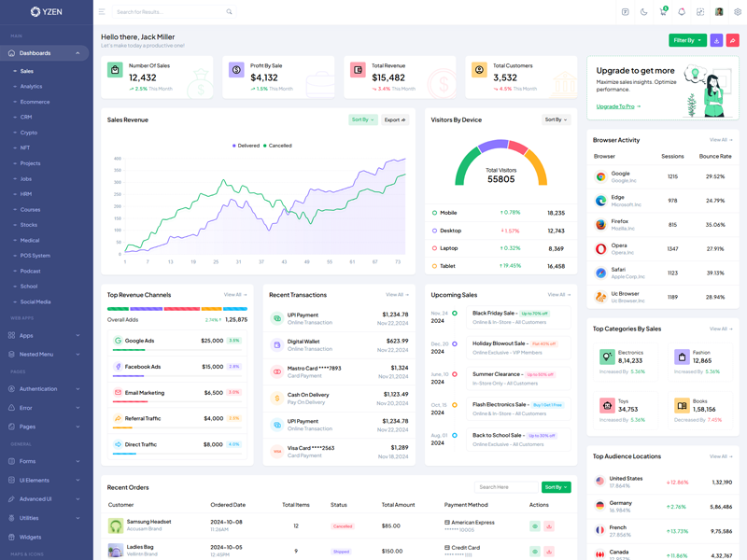
Task: Open notifications bell icon
Action: (x=682, y=12)
